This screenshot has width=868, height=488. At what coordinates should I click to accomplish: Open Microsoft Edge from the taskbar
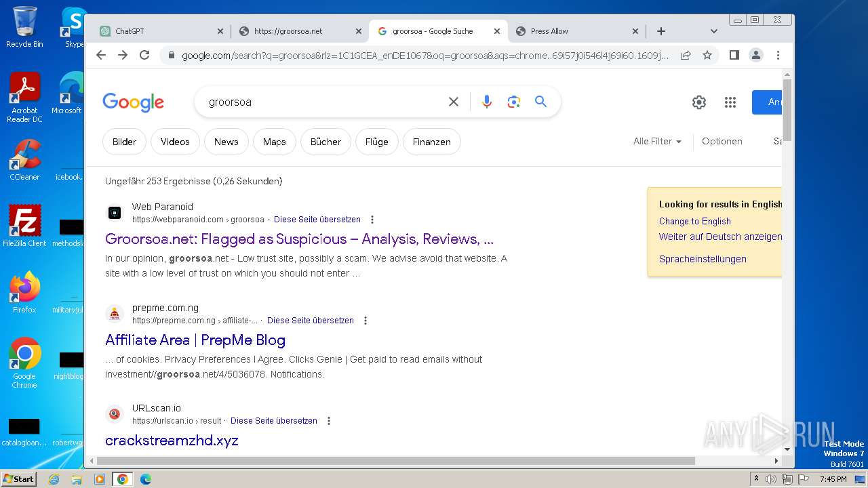point(145,479)
